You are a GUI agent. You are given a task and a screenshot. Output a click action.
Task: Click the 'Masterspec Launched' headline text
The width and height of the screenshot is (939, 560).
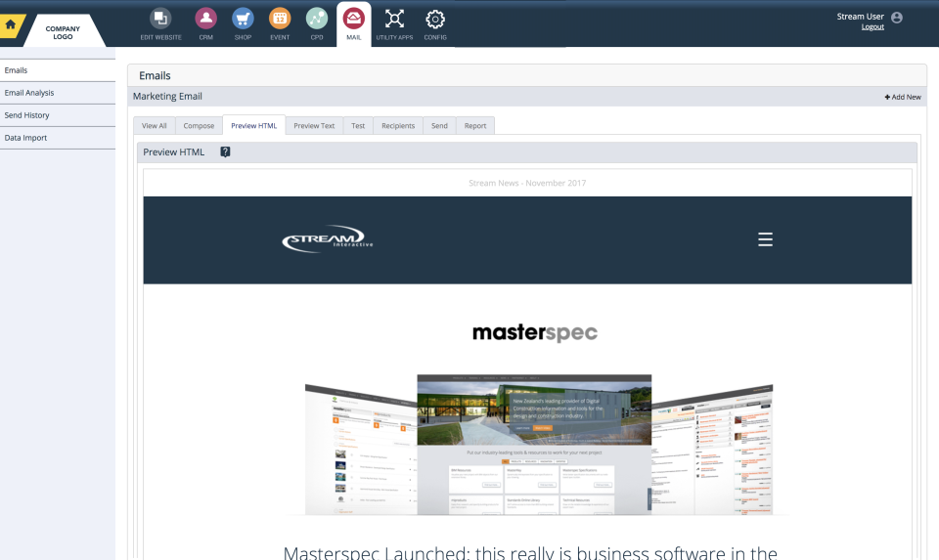coord(530,552)
